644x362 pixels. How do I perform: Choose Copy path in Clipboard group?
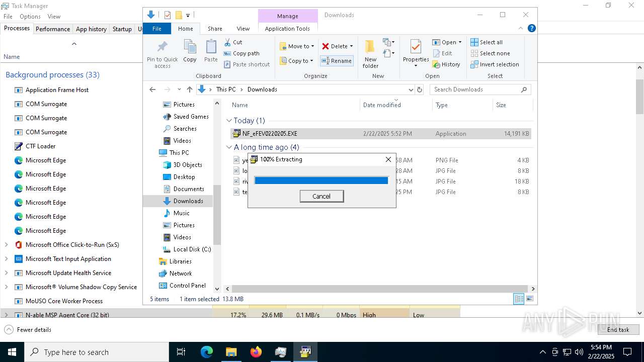(242, 53)
